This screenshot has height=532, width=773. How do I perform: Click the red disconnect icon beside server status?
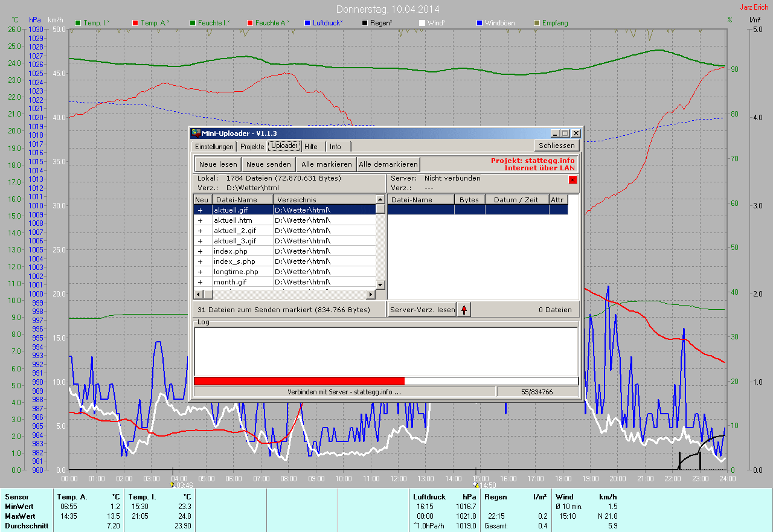(x=573, y=179)
